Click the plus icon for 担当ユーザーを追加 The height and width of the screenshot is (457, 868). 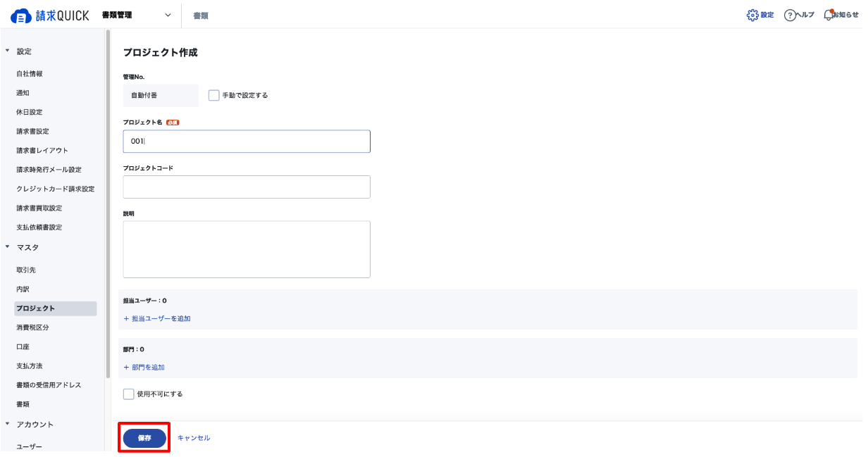[x=126, y=319]
